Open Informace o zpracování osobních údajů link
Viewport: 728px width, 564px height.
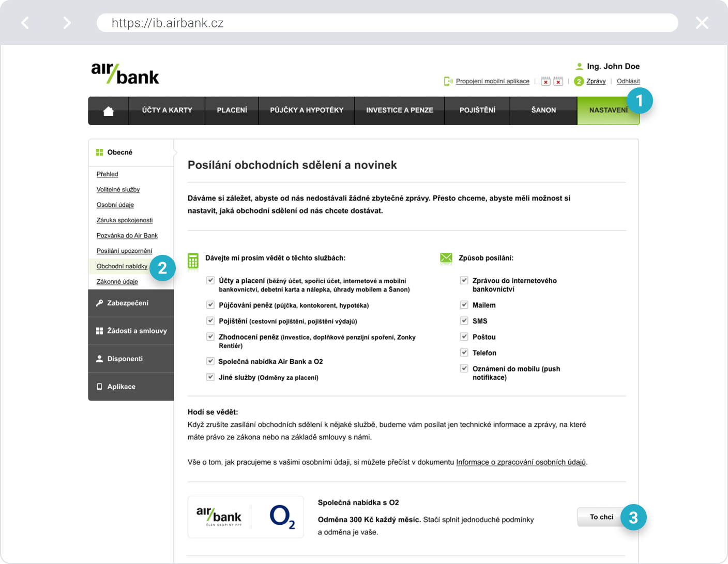(x=521, y=462)
